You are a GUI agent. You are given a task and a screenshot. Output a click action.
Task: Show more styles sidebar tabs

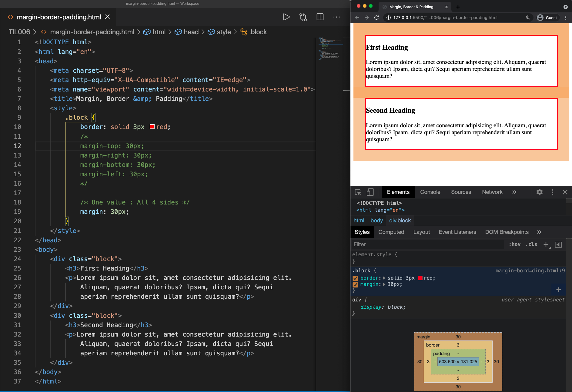(x=539, y=232)
